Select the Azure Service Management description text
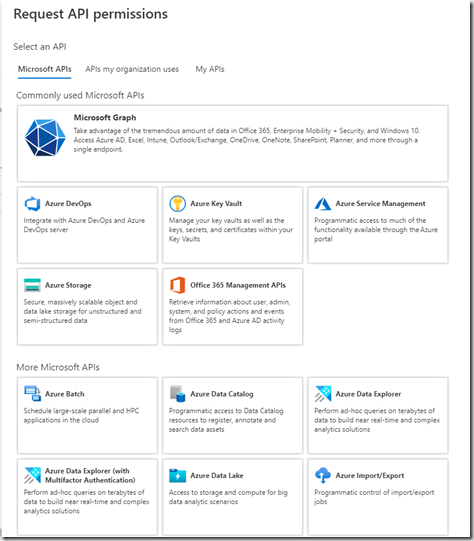Screen dimensions: 474x541 tap(376, 229)
